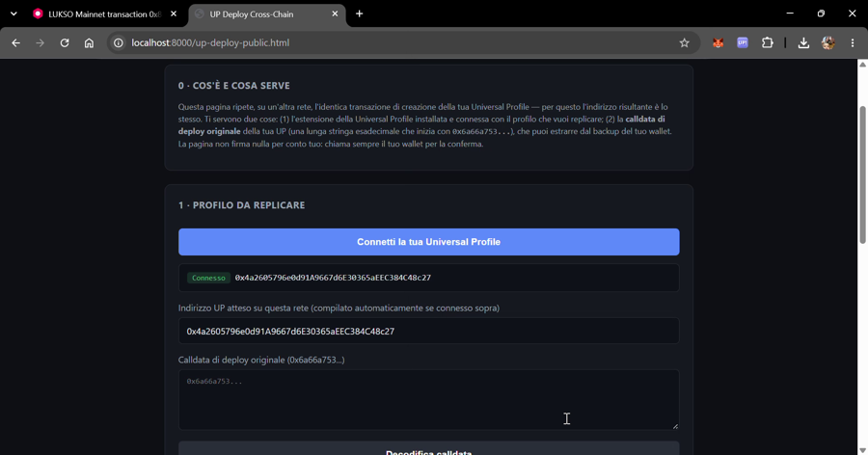Open the browser home page

coord(89,42)
